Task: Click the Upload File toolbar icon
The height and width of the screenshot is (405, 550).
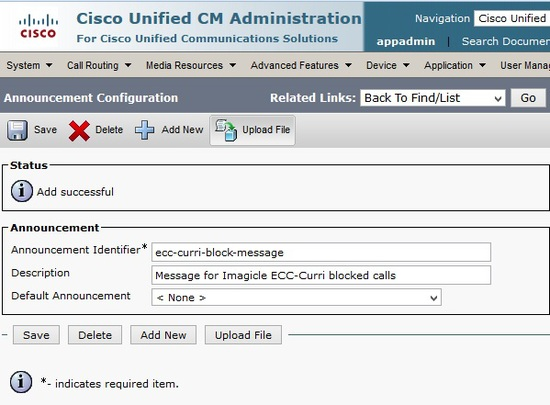Action: 226,130
